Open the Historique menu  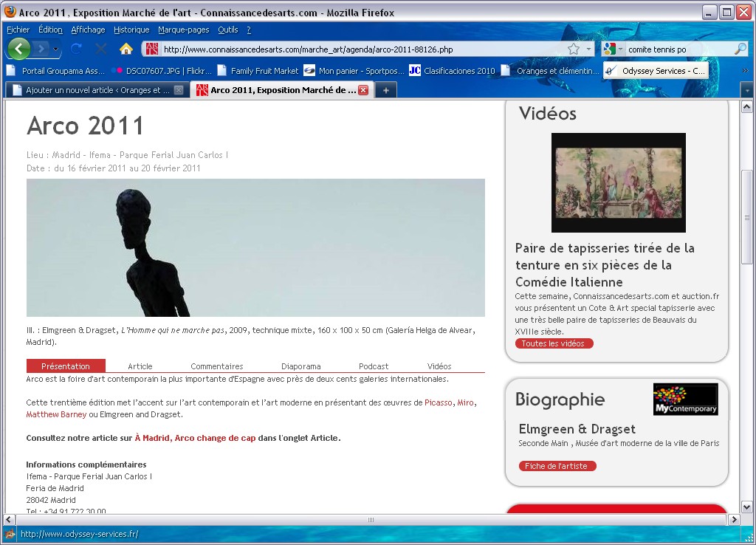click(x=131, y=30)
